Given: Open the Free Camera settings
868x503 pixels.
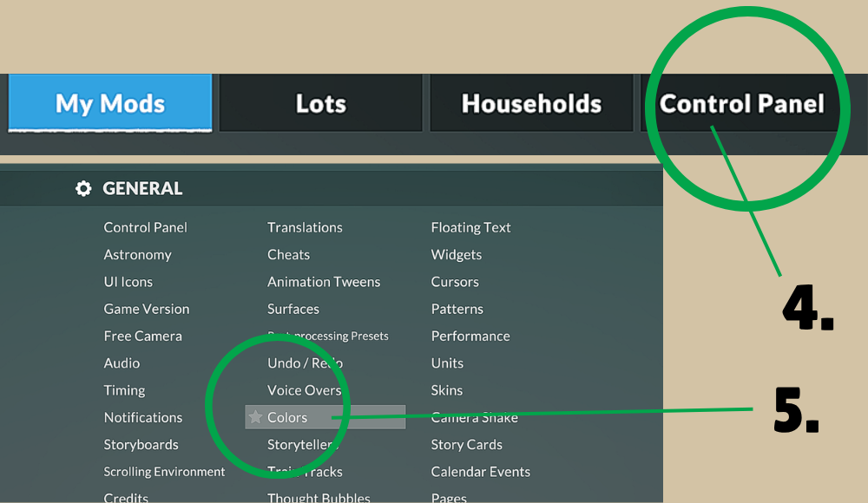Looking at the screenshot, I should coord(143,336).
